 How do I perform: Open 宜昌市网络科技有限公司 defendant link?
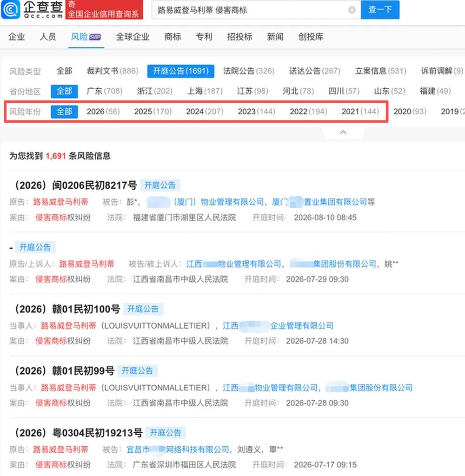(178, 450)
